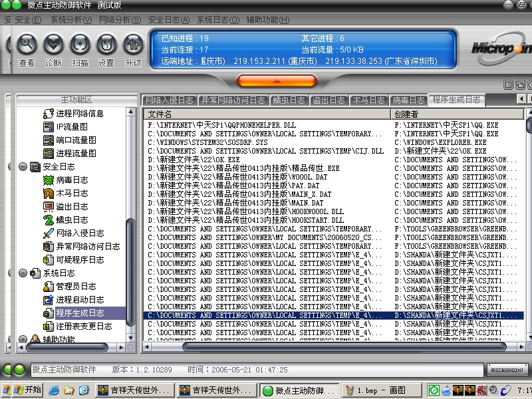Switch to the 蠕虫日志 tab
Viewport: 532px width, 399px height.
pyautogui.click(x=289, y=100)
